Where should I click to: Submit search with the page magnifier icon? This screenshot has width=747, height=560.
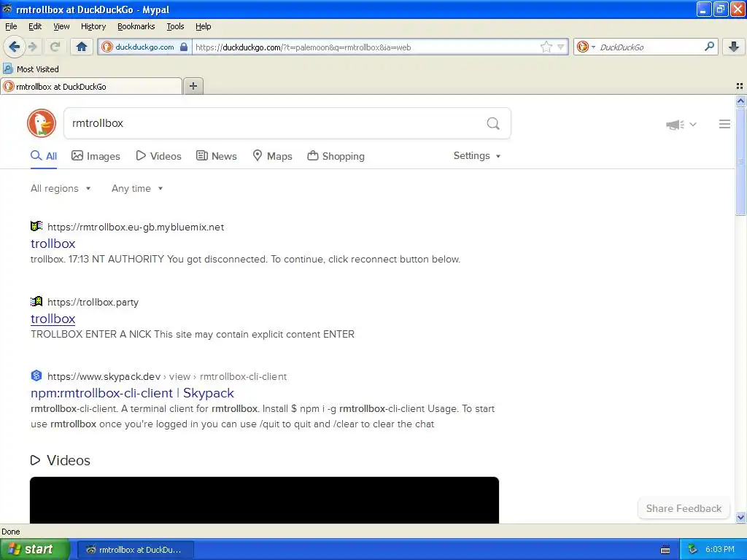[x=493, y=124]
